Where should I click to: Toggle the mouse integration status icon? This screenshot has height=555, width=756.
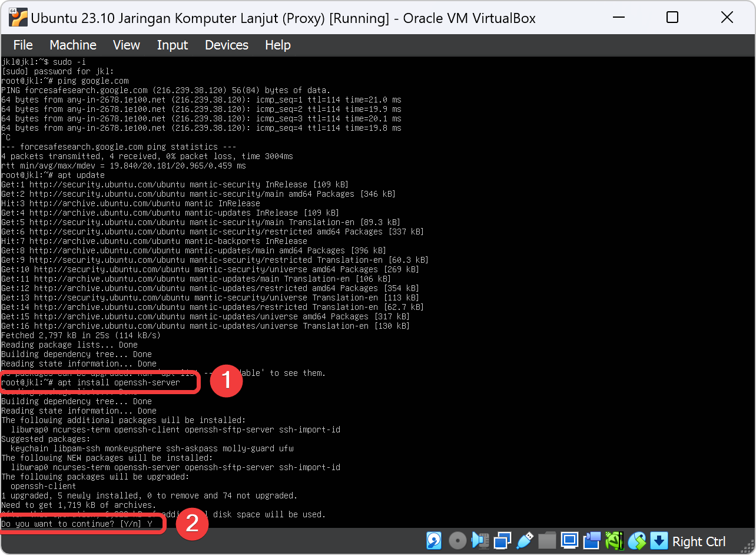pos(636,540)
